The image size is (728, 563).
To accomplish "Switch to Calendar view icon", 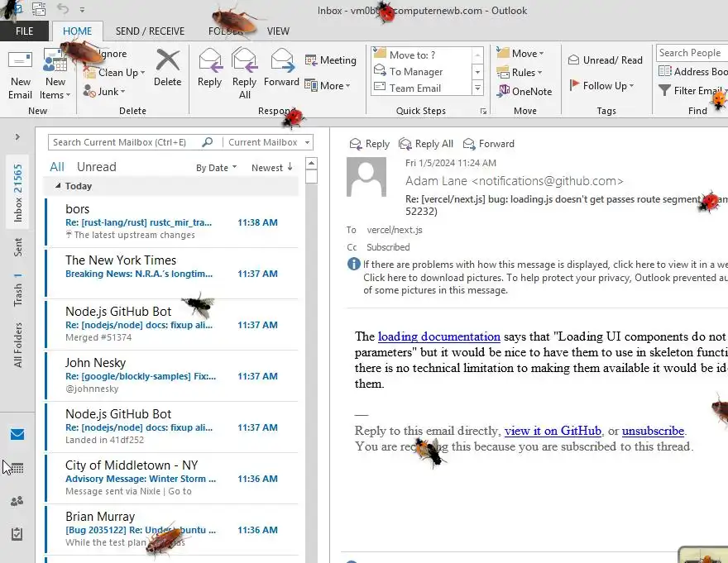I will [17, 468].
